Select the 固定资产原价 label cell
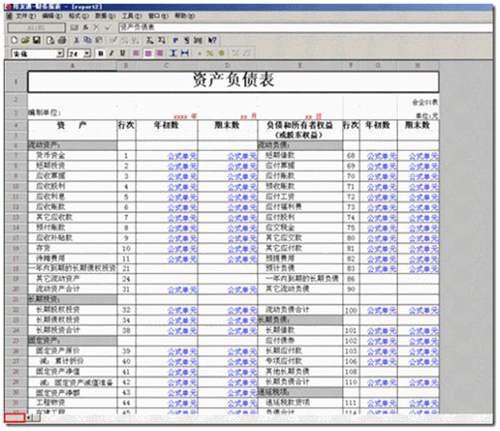Screen dimensions: 500x431 coord(72,351)
